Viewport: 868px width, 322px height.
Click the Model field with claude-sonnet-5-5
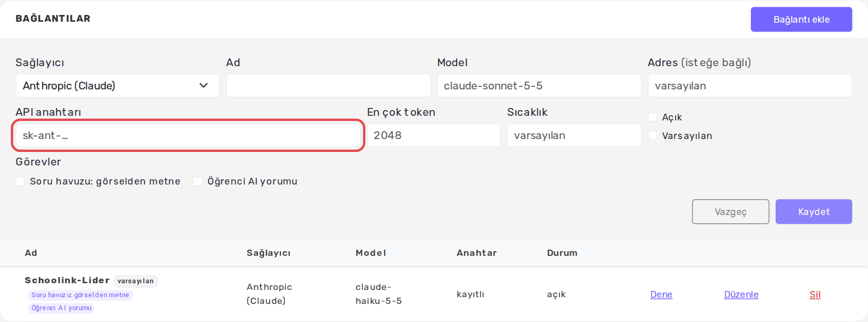click(539, 86)
